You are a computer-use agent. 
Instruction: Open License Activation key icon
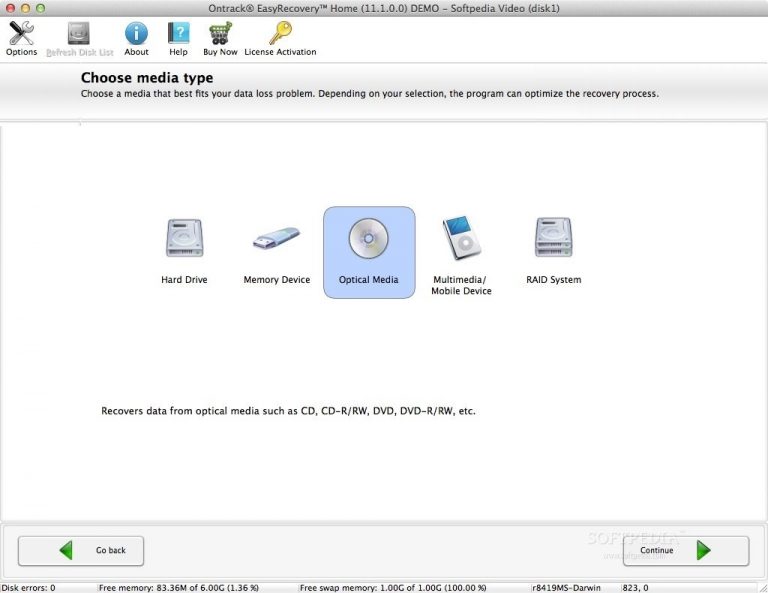tap(280, 33)
